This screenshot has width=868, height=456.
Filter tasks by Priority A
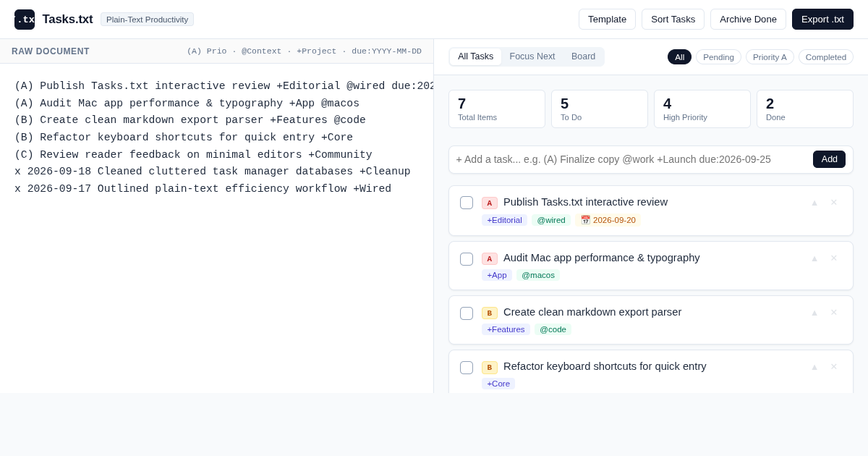click(770, 57)
